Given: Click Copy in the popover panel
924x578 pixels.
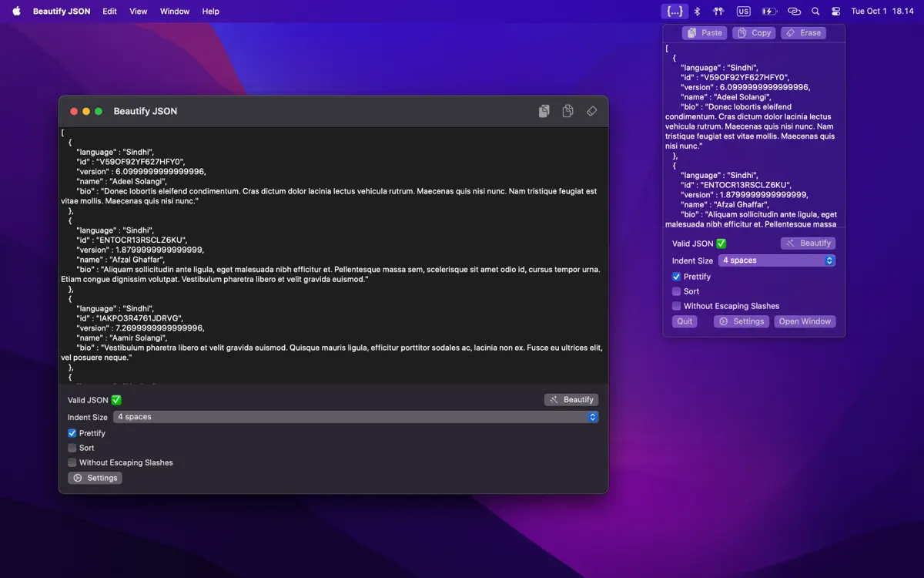Looking at the screenshot, I should click(754, 33).
